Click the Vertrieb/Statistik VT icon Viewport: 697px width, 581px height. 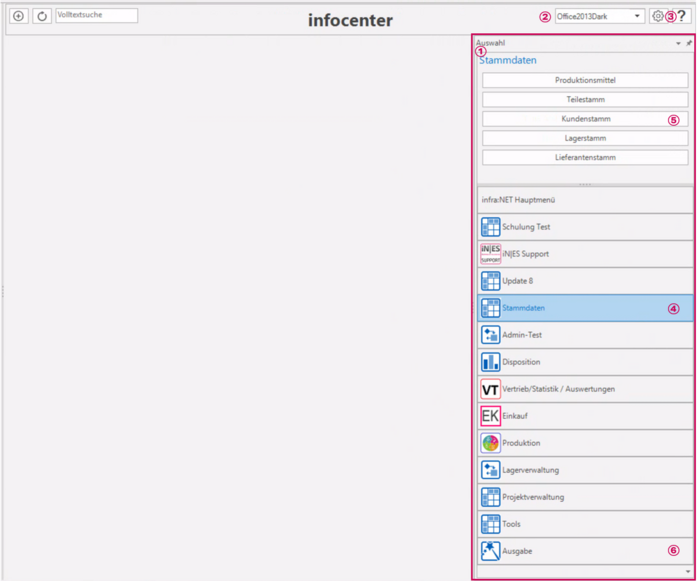click(490, 389)
